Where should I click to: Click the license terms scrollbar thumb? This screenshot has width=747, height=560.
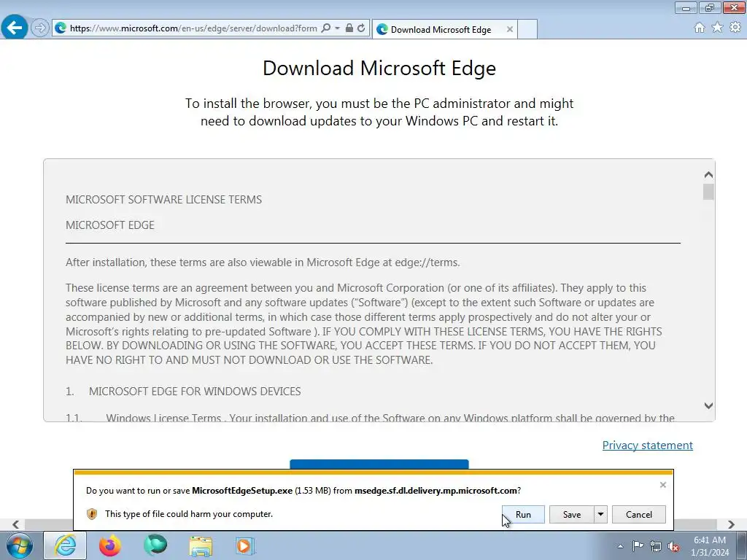click(x=708, y=192)
